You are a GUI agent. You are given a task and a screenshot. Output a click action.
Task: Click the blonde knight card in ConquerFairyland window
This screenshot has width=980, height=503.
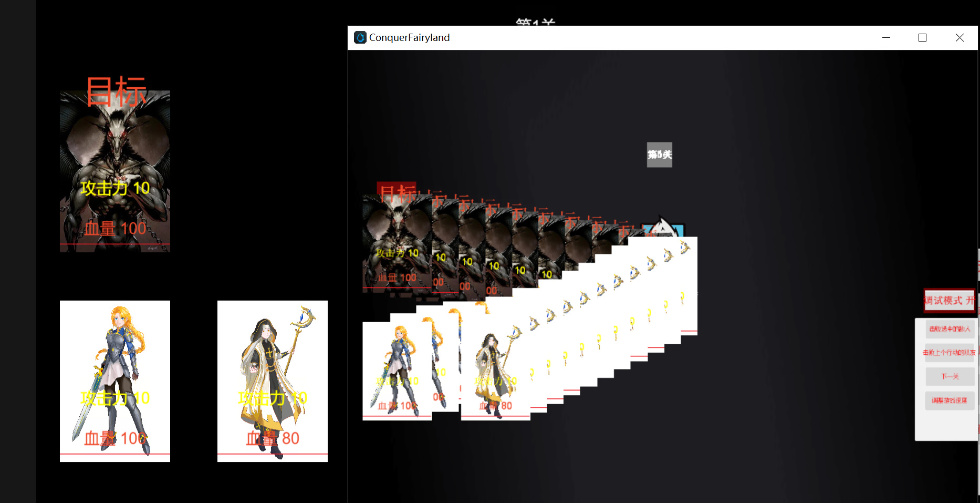(x=397, y=371)
